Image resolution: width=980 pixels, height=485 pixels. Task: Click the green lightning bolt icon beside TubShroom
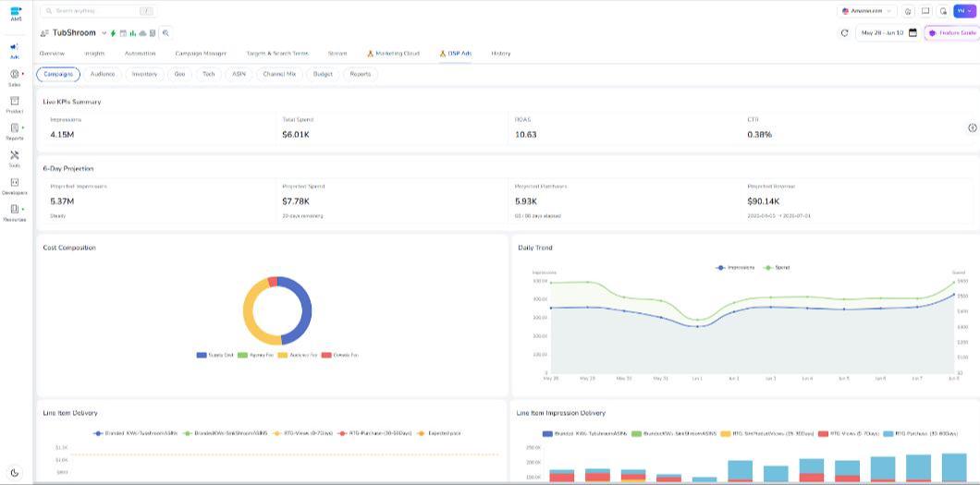click(113, 33)
